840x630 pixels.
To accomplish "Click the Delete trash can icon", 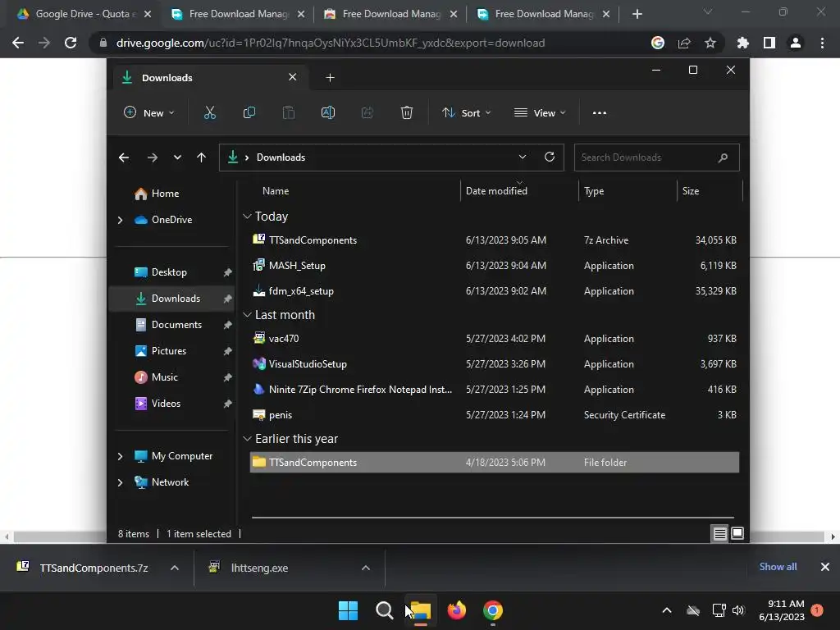I will tap(407, 112).
